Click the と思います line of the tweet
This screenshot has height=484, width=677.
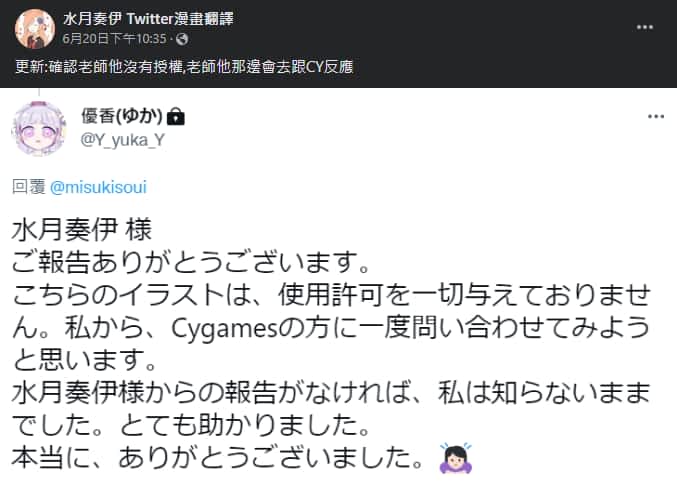[85, 361]
